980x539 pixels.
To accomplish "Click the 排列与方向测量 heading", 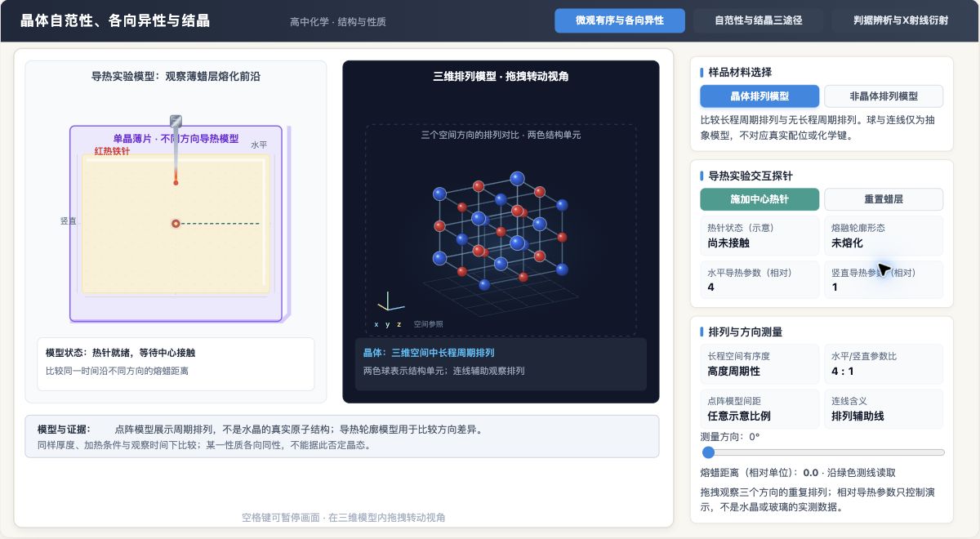I will 745,332.
